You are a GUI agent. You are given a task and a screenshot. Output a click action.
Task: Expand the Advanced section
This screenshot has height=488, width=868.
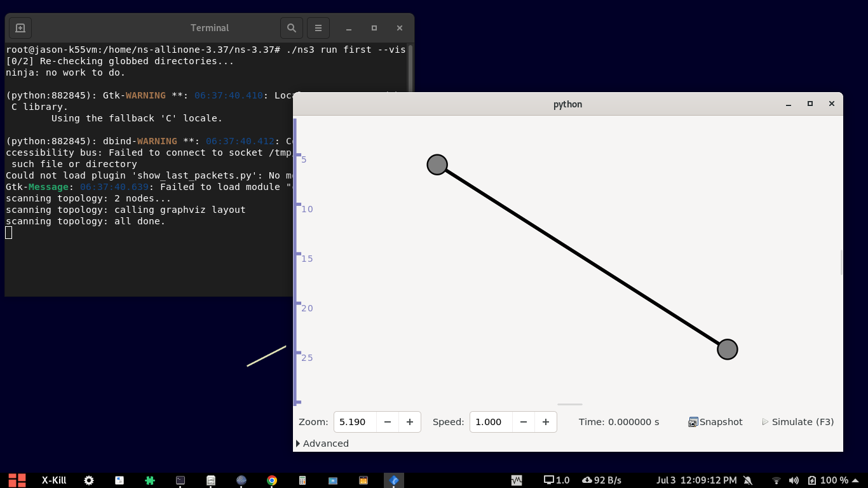pyautogui.click(x=323, y=444)
